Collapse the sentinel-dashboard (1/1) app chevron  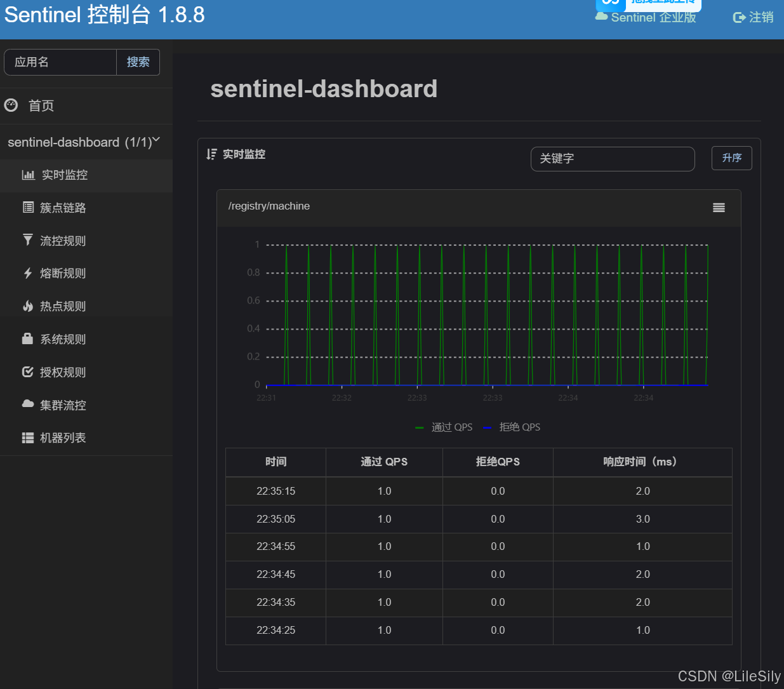tap(156, 140)
